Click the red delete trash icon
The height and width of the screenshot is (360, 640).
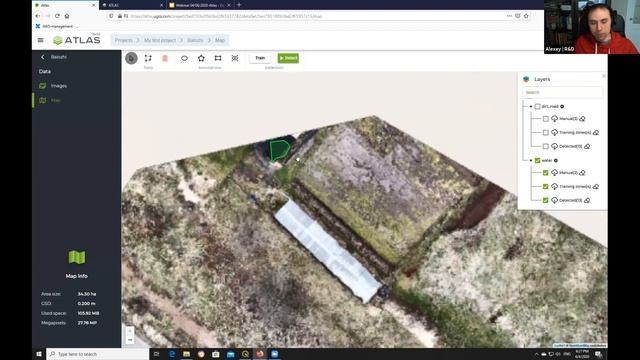coord(165,58)
